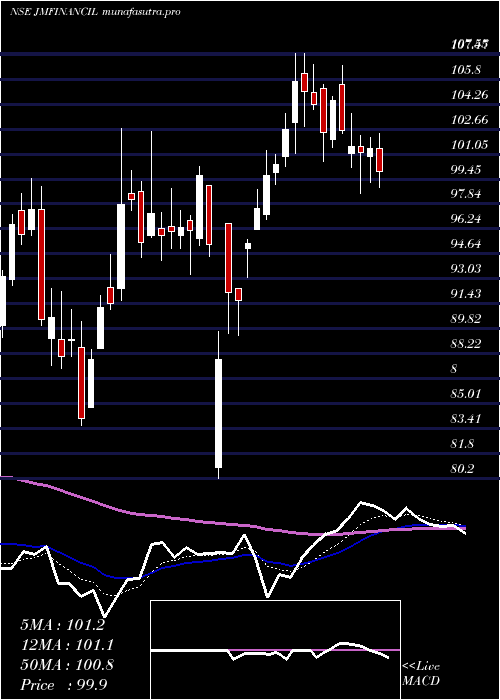Click the 50MA : 100.8 readout
The image size is (500, 700).
coord(67,665)
